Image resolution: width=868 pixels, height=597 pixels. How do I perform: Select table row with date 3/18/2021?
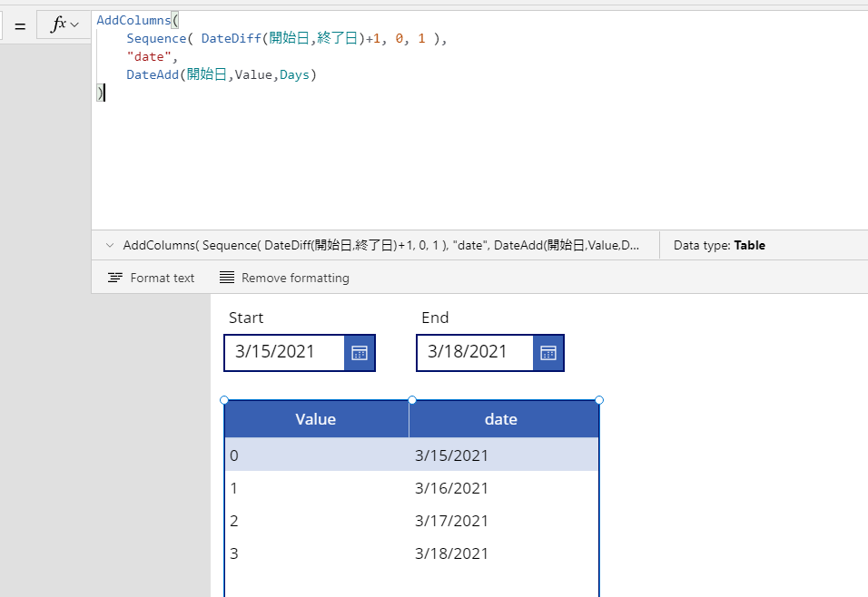point(412,553)
